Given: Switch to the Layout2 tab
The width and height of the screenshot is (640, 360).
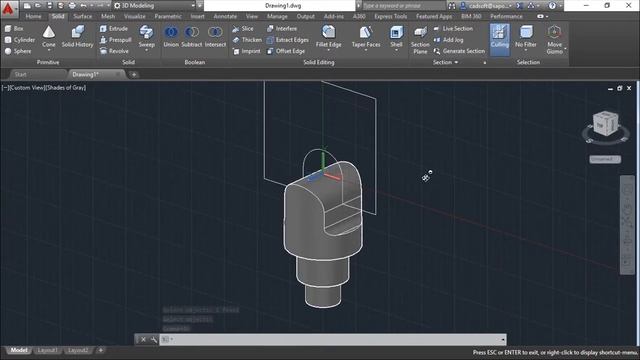Looking at the screenshot, I should pos(78,350).
